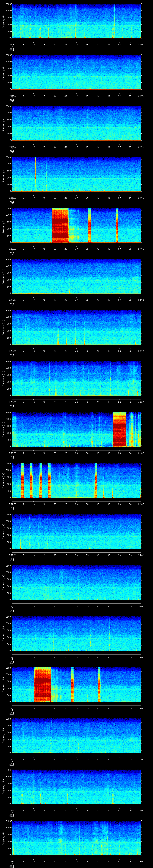Click the 0:38:00 row start timestamp

coord(12,862)
